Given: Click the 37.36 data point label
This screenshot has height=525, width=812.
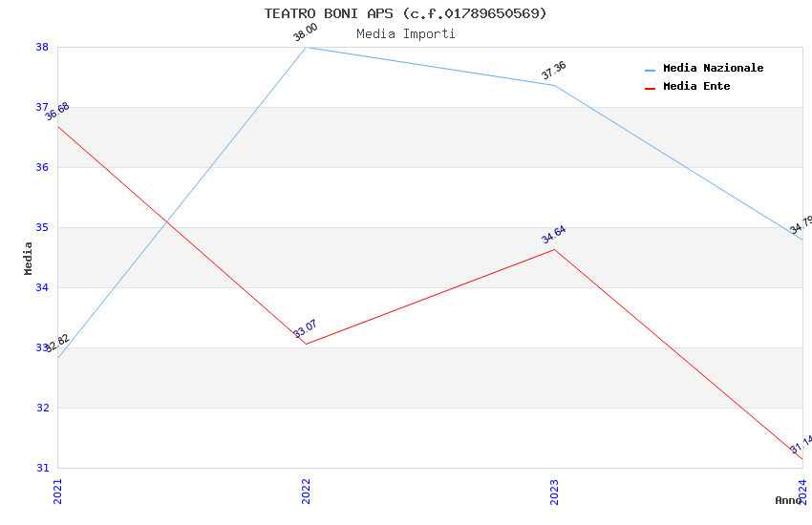Looking at the screenshot, I should [554, 71].
